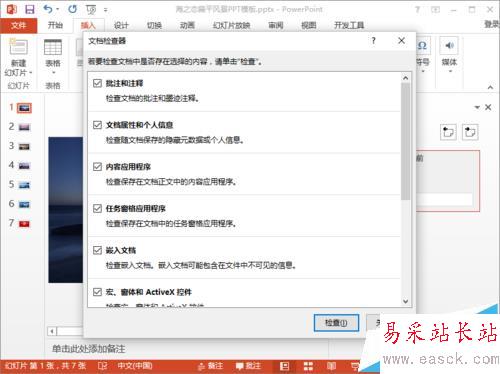500x374 pixels.
Task: Click the dialog list scroll-up arrow
Action: tap(406, 78)
